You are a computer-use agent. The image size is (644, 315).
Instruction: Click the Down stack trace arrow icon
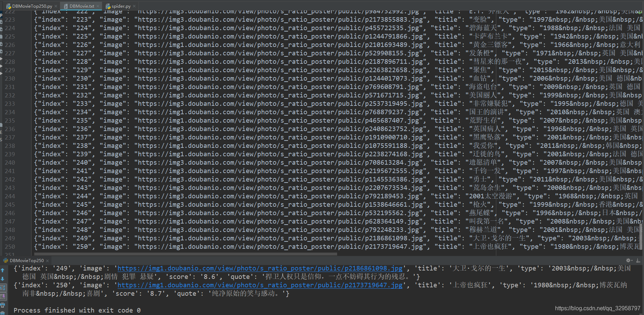tap(3, 279)
